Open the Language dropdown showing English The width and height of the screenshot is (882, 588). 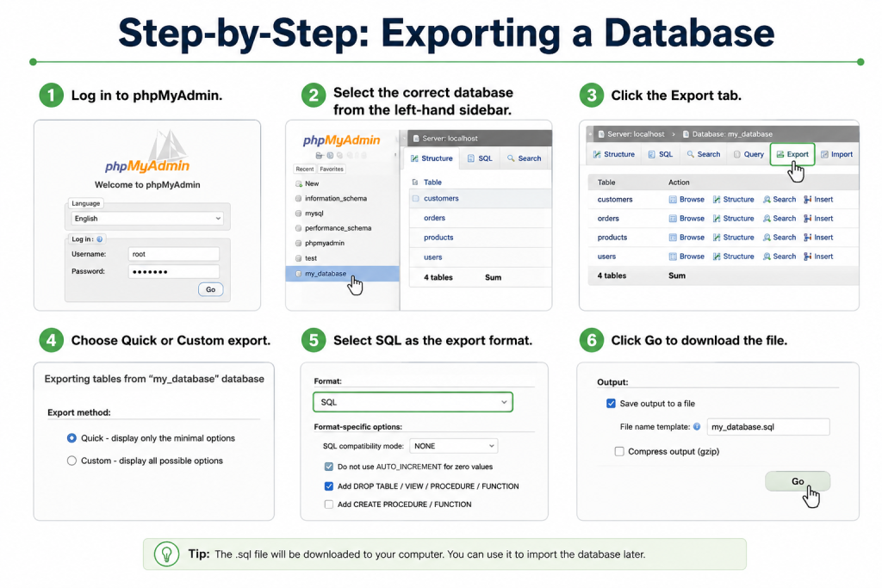[147, 218]
